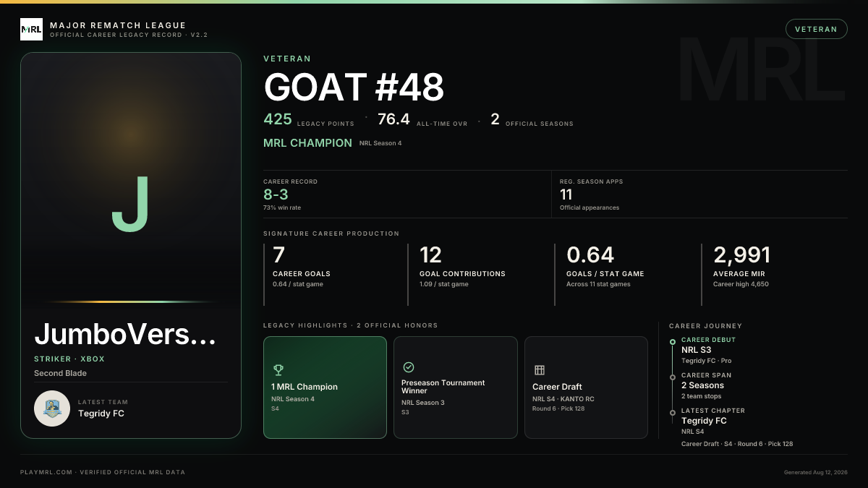868x488 pixels.
Task: Click the 425 legacy points value
Action: point(278,119)
